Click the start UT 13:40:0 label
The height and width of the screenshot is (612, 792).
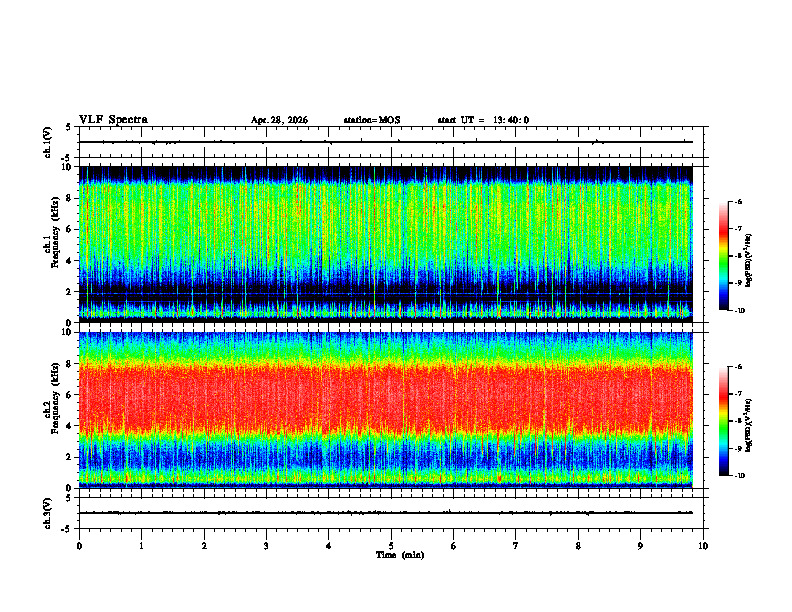coord(483,120)
